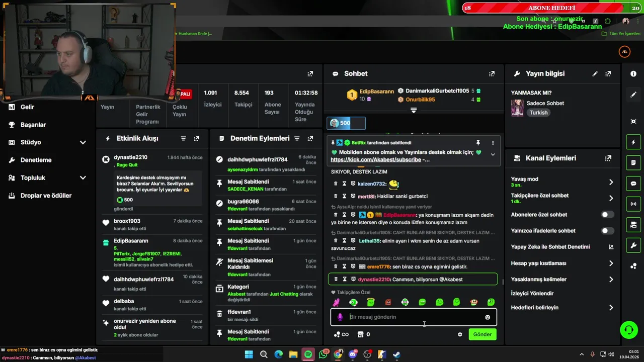The height and width of the screenshot is (362, 644).
Task: Toggle chat bubble icon in right sidebar
Action: [633, 184]
